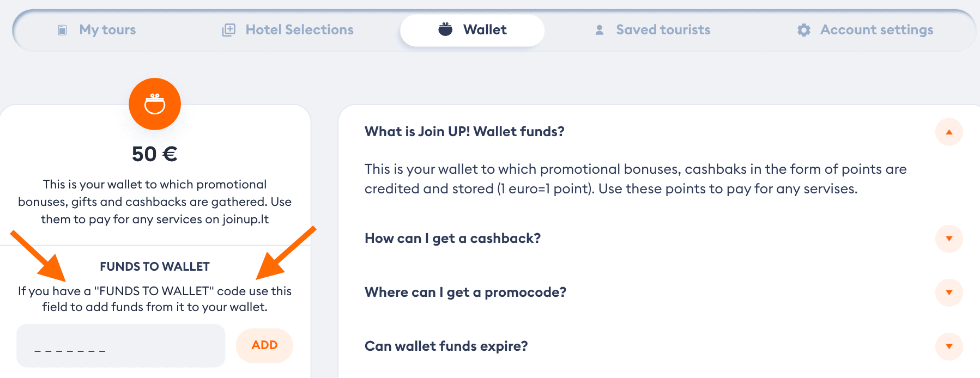Click the Saved tourists person icon
Screen dimensions: 980x378
point(600,30)
